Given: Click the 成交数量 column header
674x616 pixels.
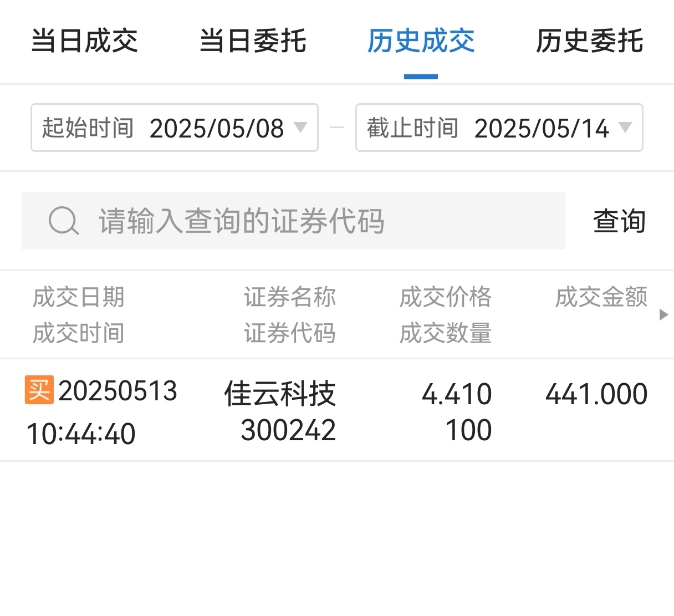Looking at the screenshot, I should (446, 333).
